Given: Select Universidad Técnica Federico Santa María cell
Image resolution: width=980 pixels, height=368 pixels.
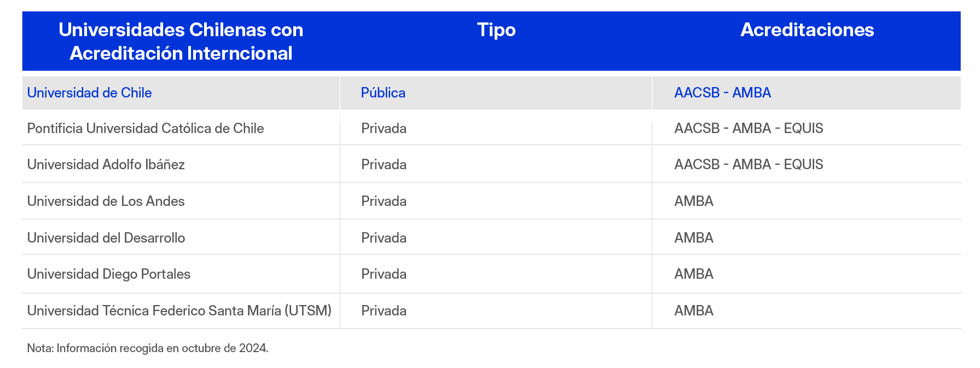Looking at the screenshot, I should pos(179,311).
